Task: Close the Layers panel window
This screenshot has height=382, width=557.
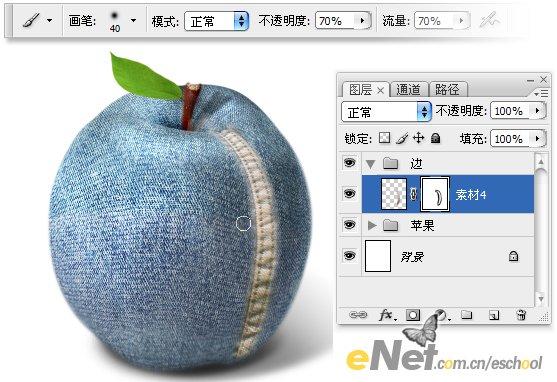Action: (x=544, y=80)
